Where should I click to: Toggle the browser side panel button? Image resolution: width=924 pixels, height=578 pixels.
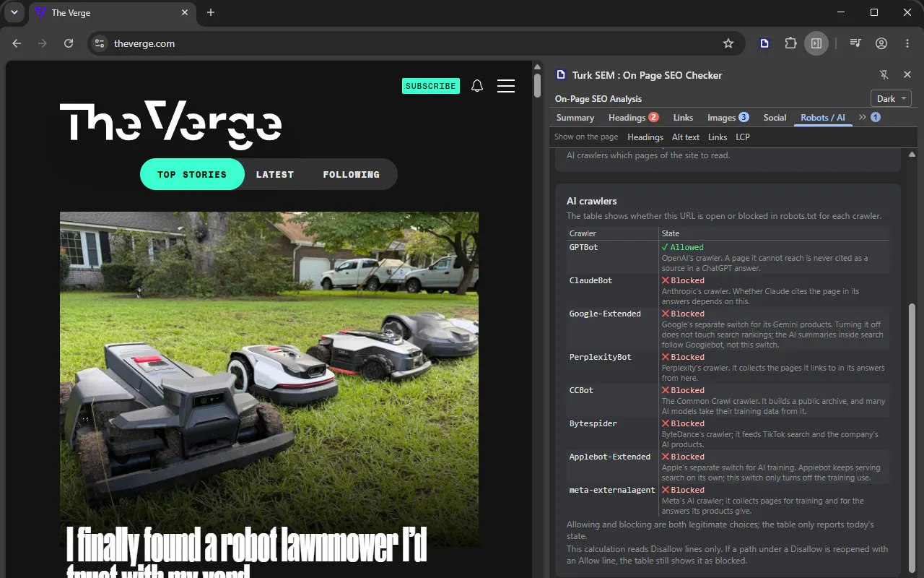pos(816,43)
